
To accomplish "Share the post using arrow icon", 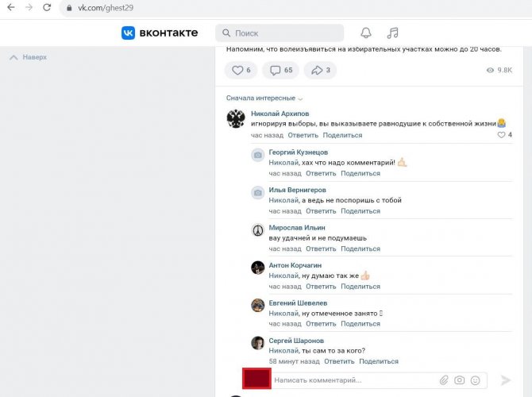I will click(321, 71).
